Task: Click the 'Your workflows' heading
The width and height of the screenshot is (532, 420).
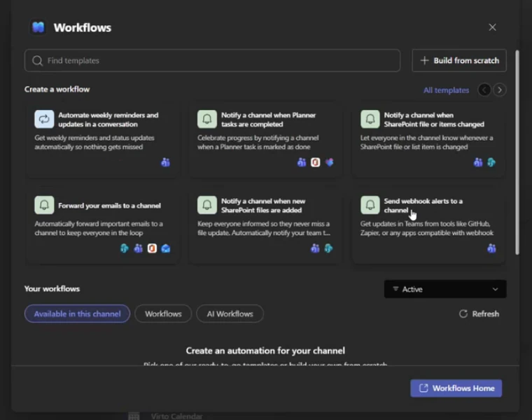Action: click(52, 288)
